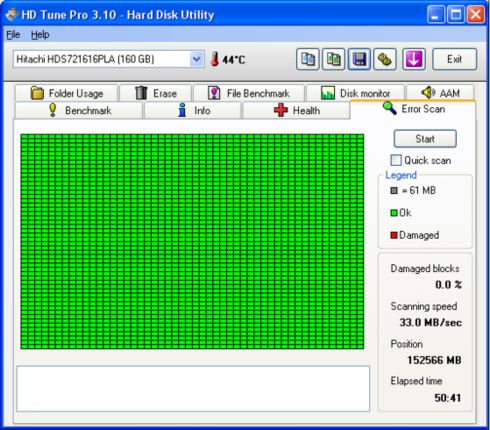This screenshot has width=490, height=430.
Task: Click the floppy disk save icon
Action: coord(359,59)
